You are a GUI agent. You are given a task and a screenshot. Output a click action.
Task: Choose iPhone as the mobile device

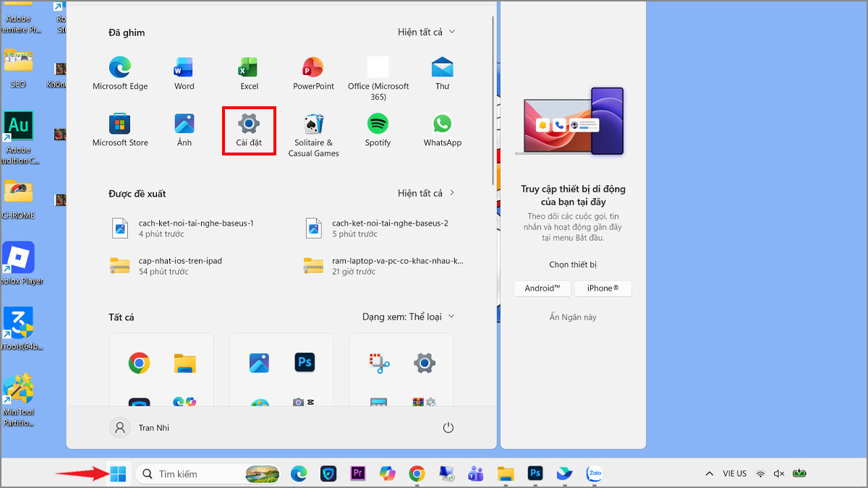[x=603, y=288]
